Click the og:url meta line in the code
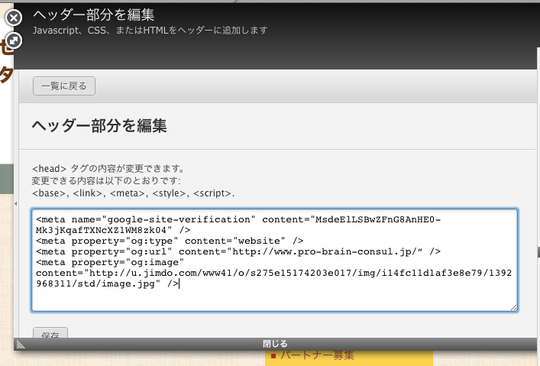540x366 pixels. pos(238,252)
